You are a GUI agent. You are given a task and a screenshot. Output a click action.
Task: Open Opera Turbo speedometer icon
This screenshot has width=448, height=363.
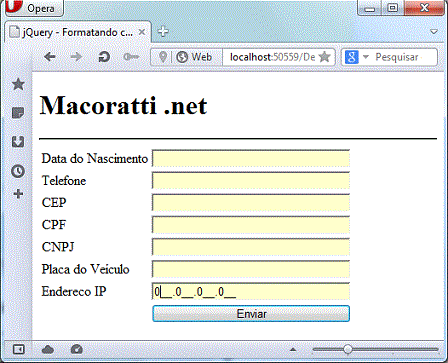(77, 349)
